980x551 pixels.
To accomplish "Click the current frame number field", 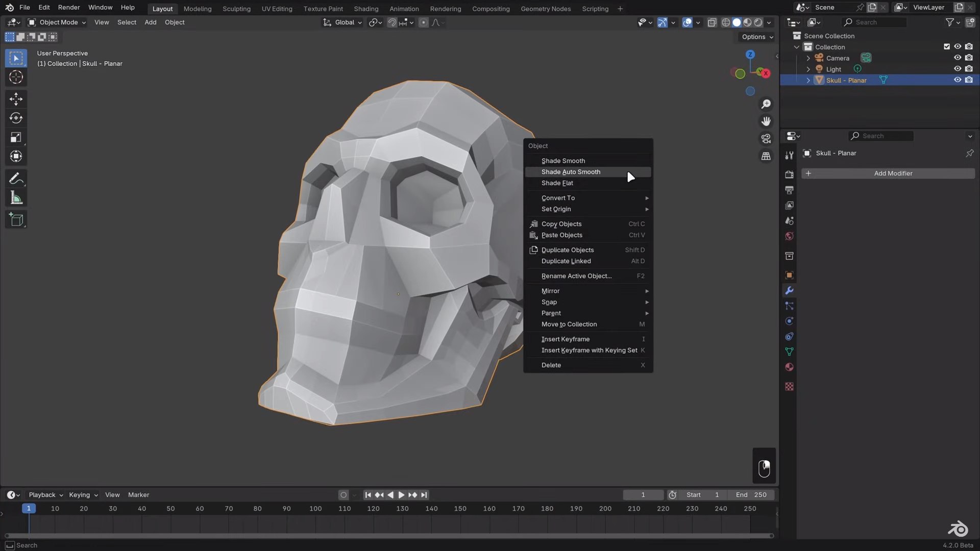I will pyautogui.click(x=643, y=494).
